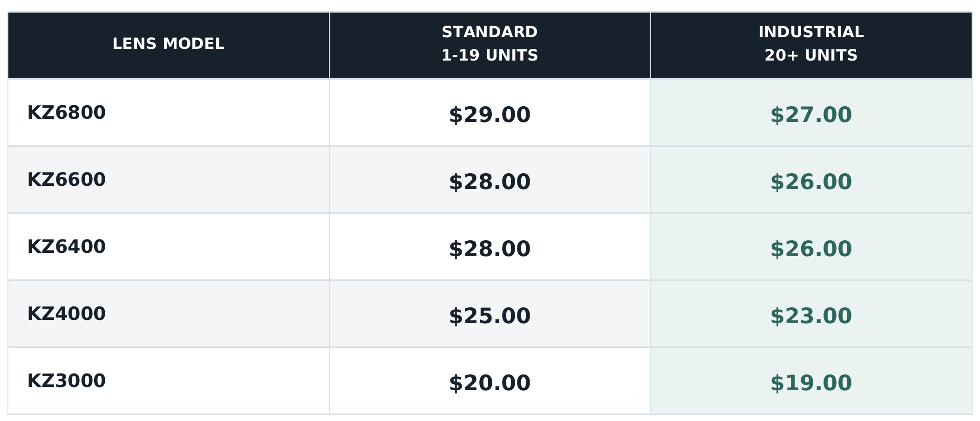Click KZ4000 standard price $25.00

tap(490, 316)
